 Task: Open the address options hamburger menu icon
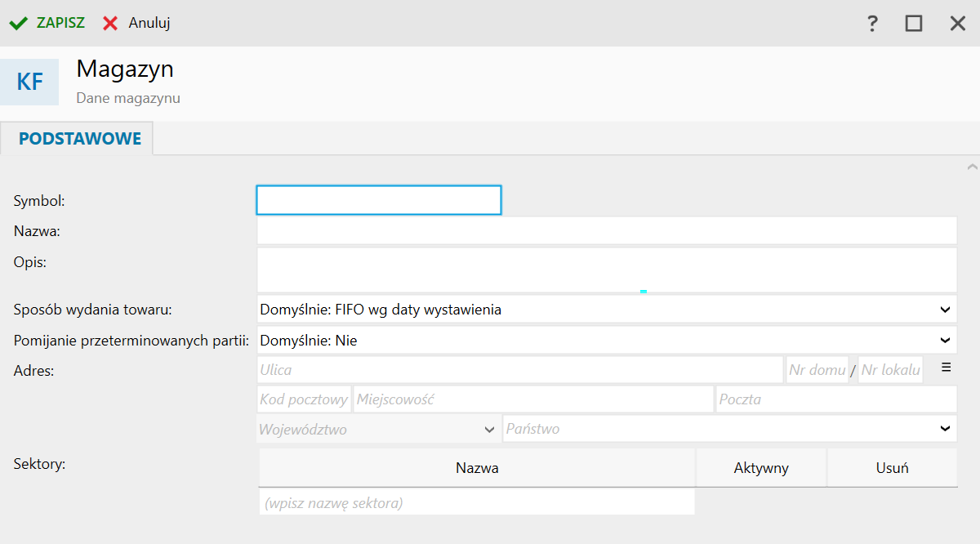coord(947,368)
